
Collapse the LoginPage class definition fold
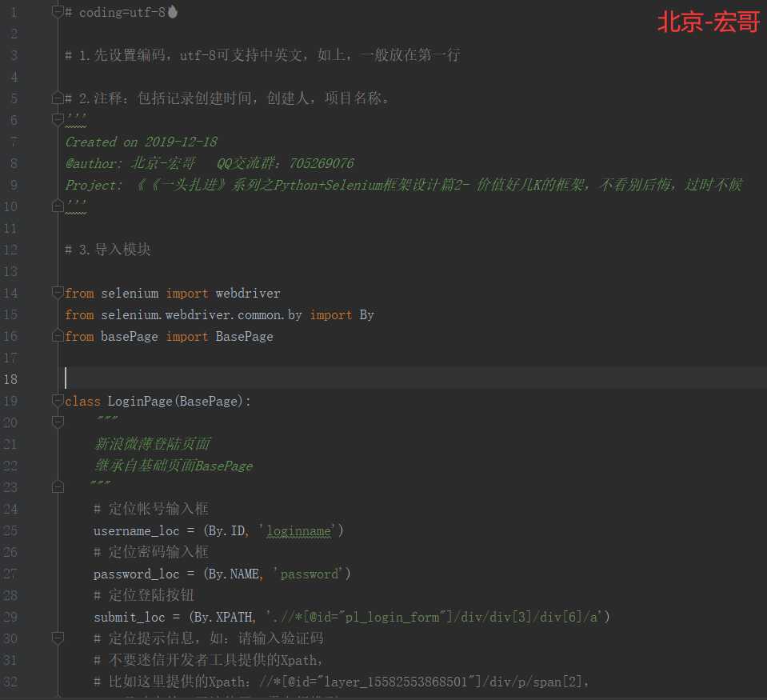point(56,401)
